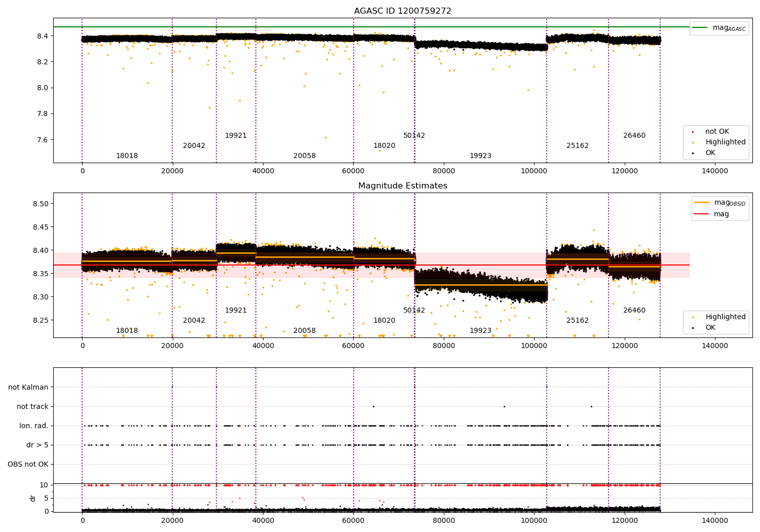Click the 'not track' axis label
This screenshot has width=760, height=532.
point(32,406)
